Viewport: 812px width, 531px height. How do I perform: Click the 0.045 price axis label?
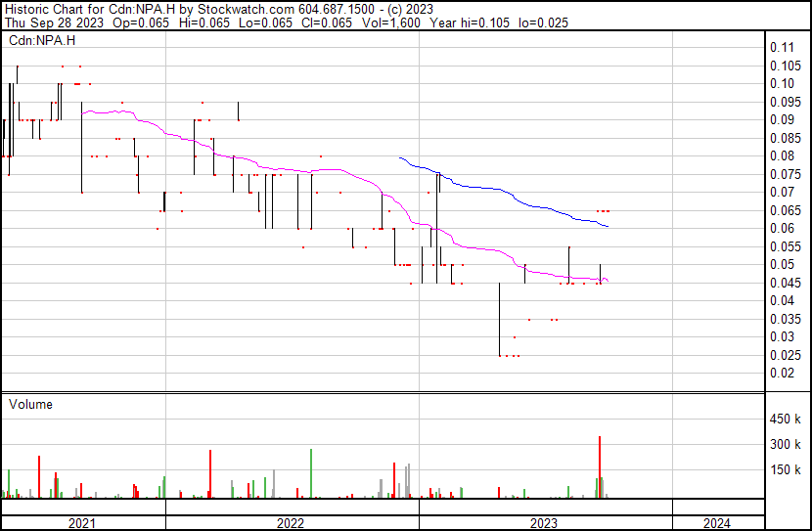coord(786,283)
